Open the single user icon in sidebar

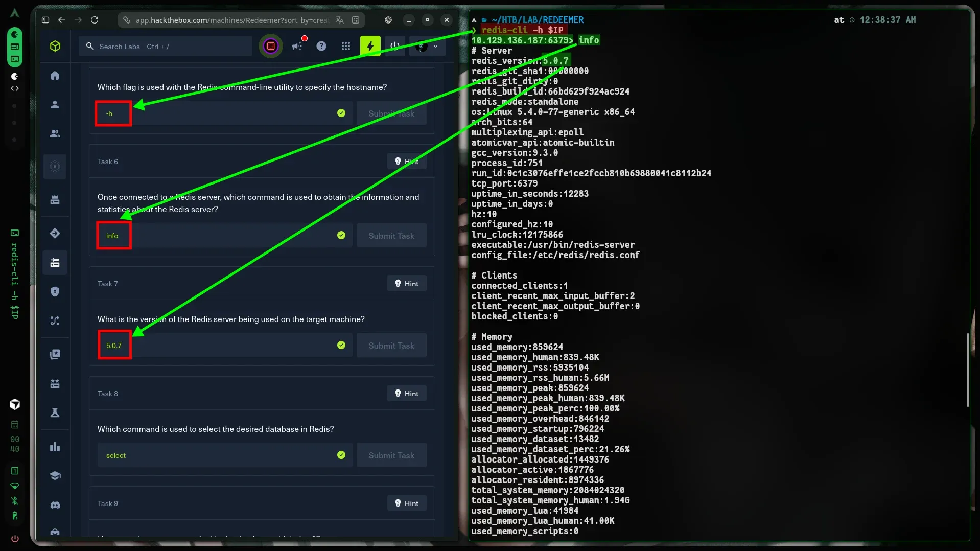coord(55,105)
